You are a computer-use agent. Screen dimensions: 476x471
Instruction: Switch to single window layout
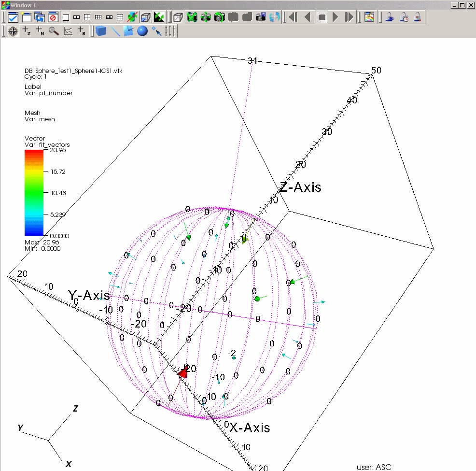click(x=66, y=17)
